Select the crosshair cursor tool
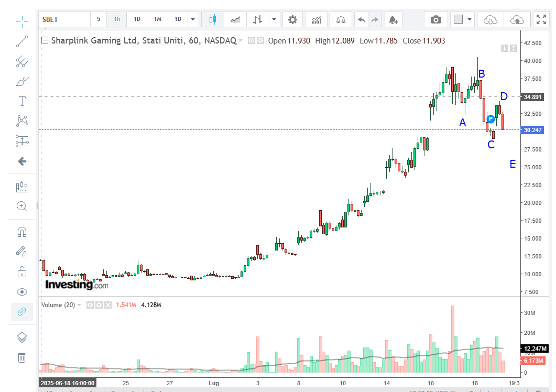Image resolution: width=556 pixels, height=392 pixels. click(x=22, y=21)
